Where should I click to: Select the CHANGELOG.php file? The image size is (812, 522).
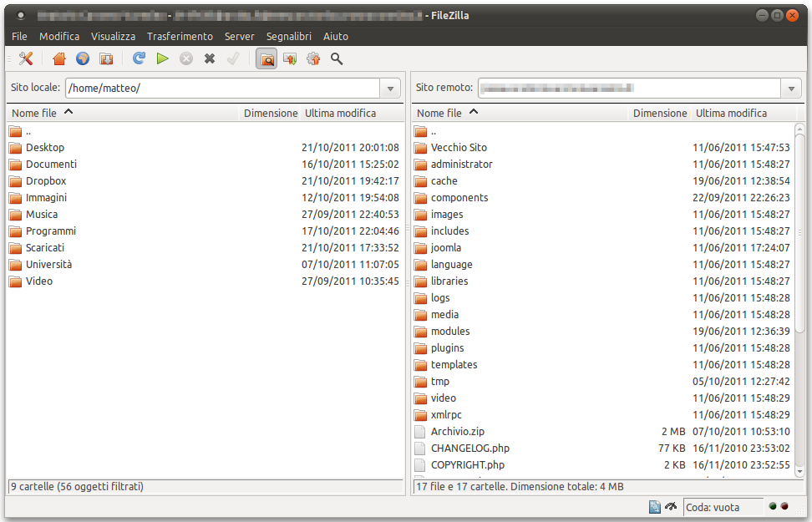pyautogui.click(x=603, y=448)
